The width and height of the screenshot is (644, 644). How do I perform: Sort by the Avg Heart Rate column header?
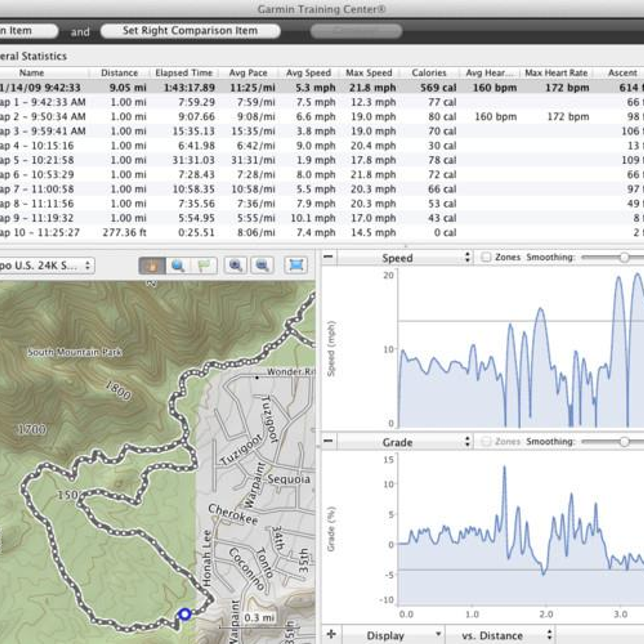[489, 73]
